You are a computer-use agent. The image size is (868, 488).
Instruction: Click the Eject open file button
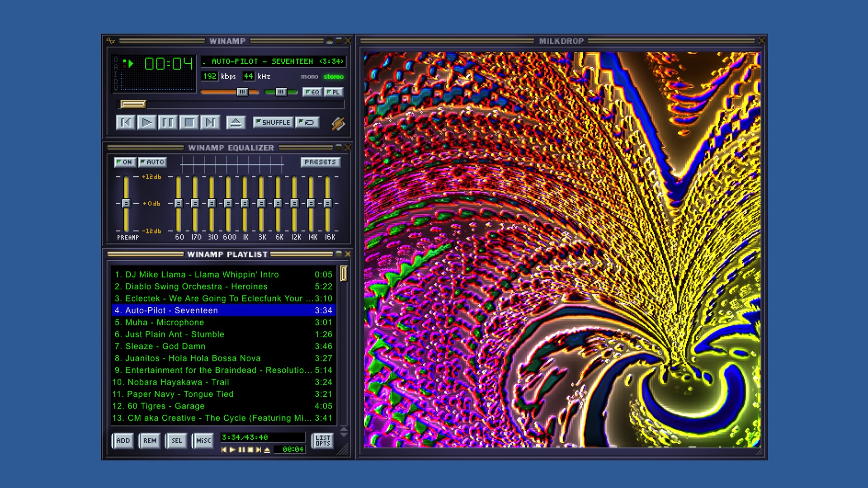236,122
